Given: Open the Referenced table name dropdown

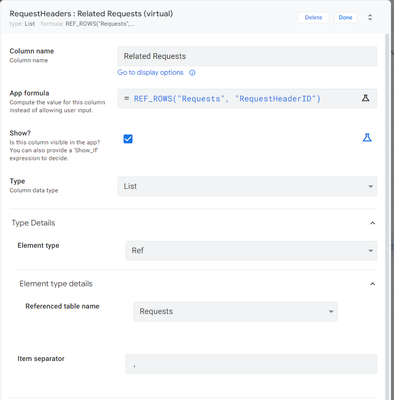Looking at the screenshot, I should [x=235, y=311].
